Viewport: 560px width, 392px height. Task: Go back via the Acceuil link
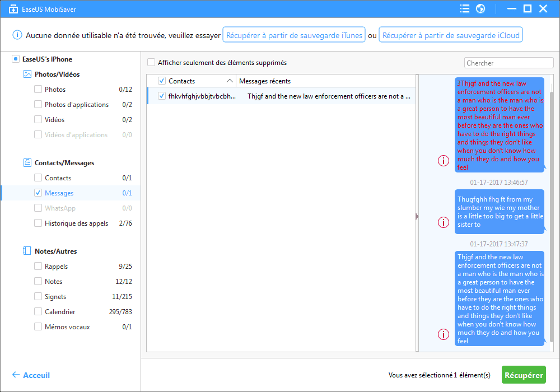(36, 375)
